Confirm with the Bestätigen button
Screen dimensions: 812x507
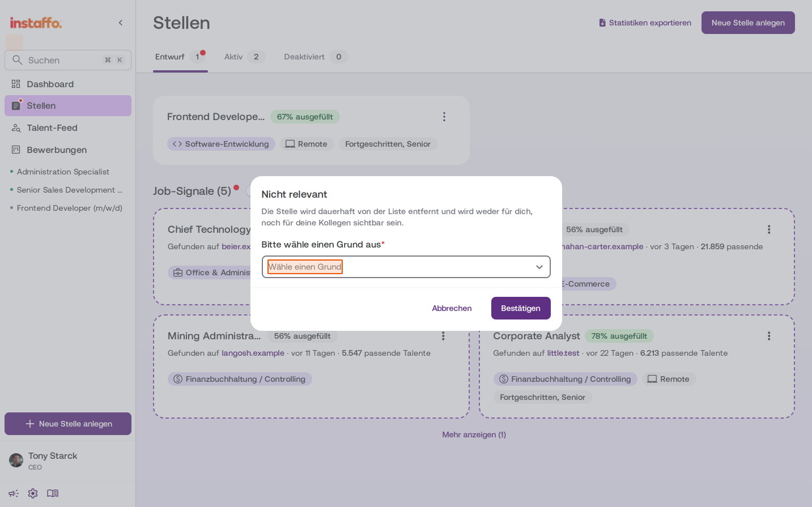pyautogui.click(x=521, y=308)
